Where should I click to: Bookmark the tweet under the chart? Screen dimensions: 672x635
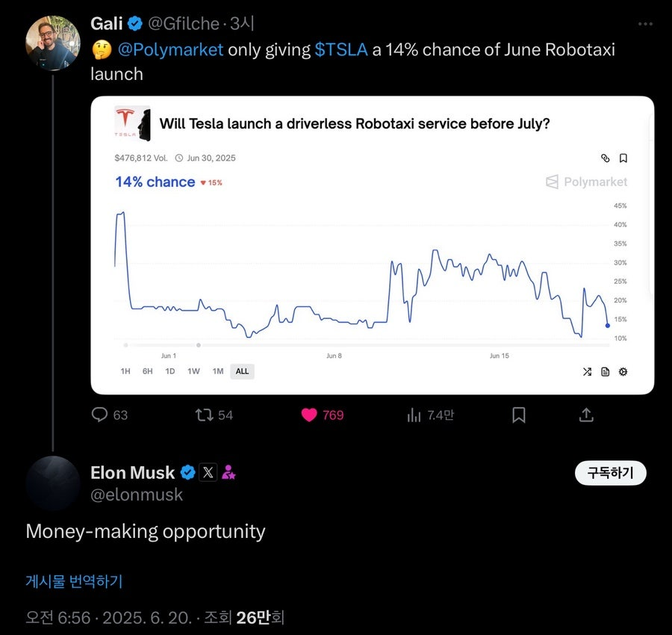(x=519, y=415)
